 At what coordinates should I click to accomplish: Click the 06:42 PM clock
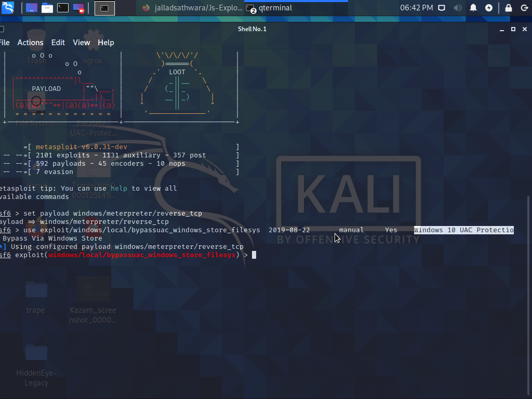click(416, 8)
